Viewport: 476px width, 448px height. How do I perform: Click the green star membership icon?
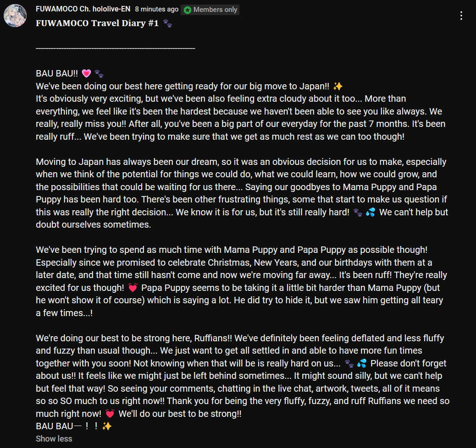[x=188, y=10]
